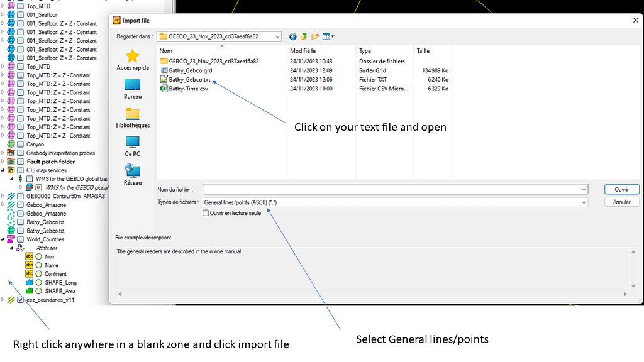
Task: Check the World_Countries checkbox
Action: coord(21,239)
